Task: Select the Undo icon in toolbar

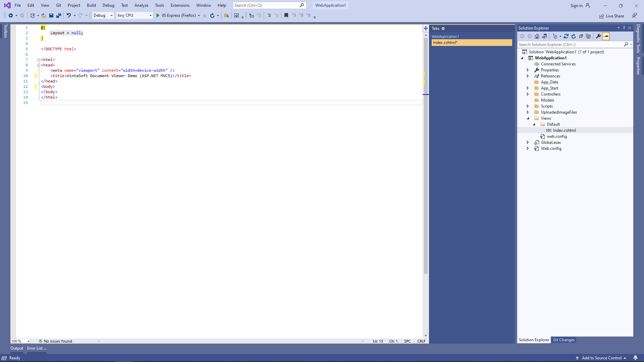Action: click(x=68, y=15)
